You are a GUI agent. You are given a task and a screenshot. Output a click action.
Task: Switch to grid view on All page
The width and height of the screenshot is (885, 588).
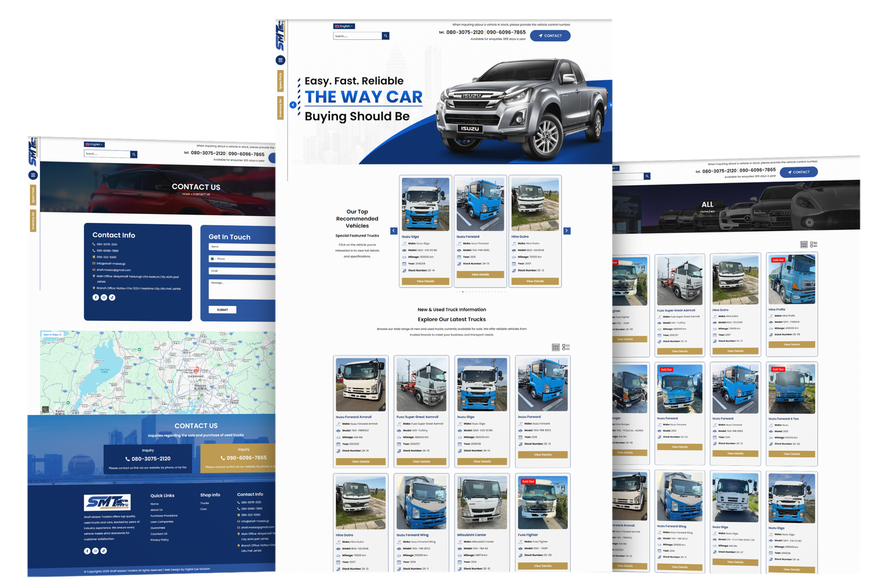[804, 244]
